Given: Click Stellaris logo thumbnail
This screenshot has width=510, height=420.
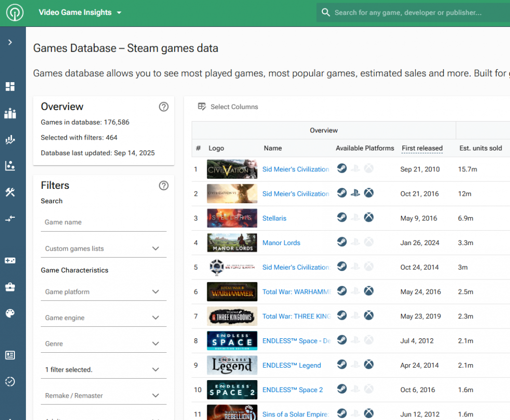Looking at the screenshot, I should [x=232, y=218].
